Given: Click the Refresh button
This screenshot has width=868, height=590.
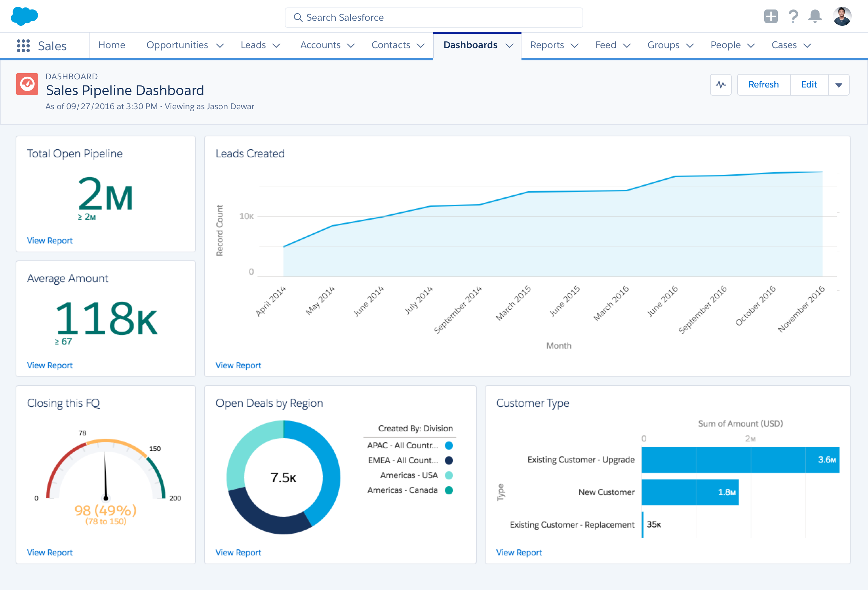Looking at the screenshot, I should point(764,85).
